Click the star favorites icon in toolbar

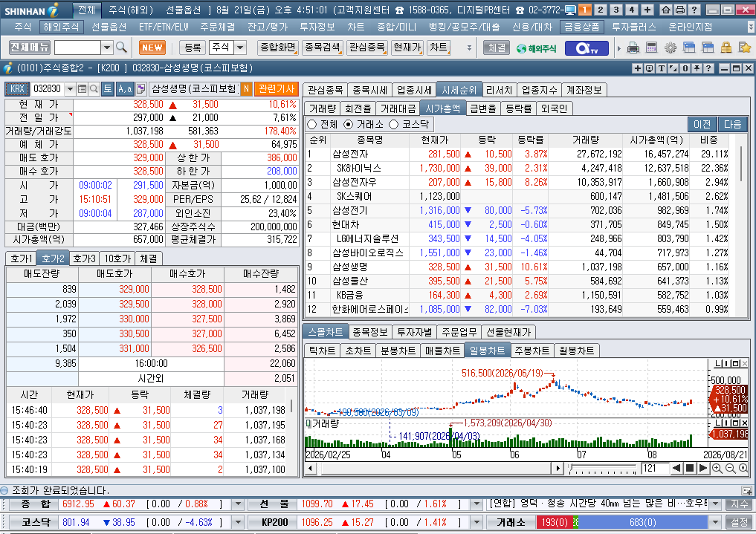(x=744, y=48)
